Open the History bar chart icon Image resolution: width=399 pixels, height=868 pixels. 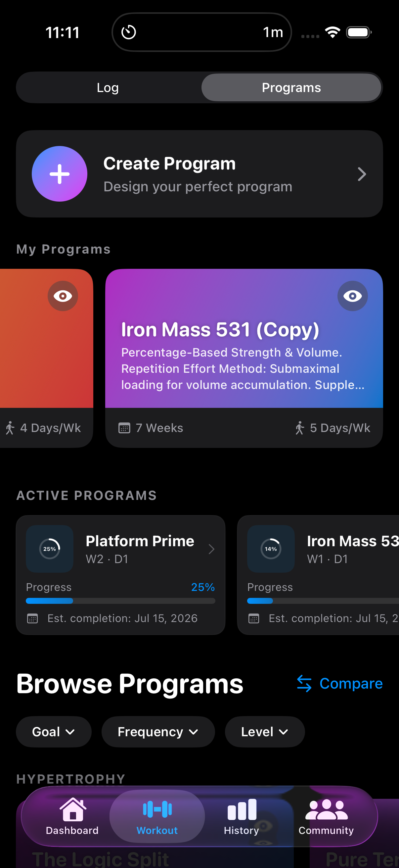[242, 809]
